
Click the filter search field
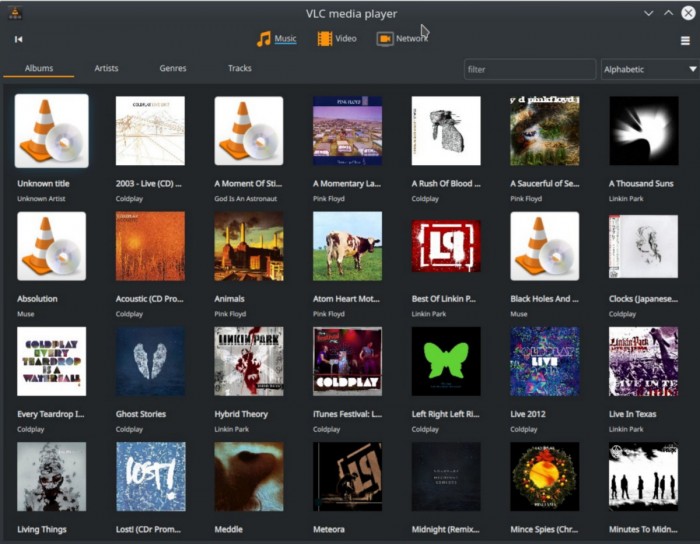(x=529, y=69)
